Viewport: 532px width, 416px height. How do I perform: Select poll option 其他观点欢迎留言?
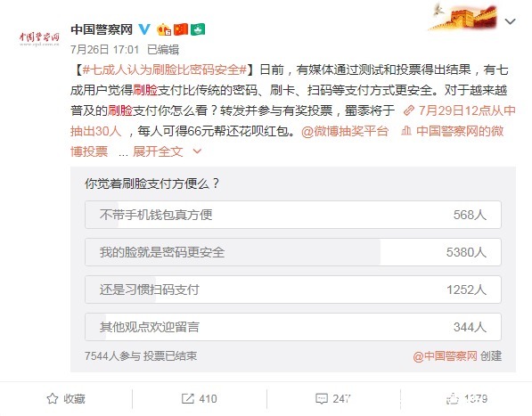coord(293,327)
